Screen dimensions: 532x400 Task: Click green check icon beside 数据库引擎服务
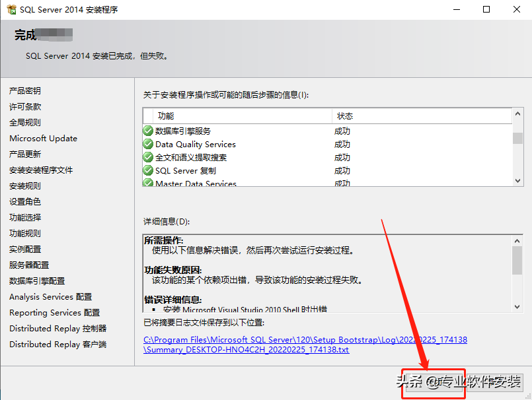[x=148, y=131]
